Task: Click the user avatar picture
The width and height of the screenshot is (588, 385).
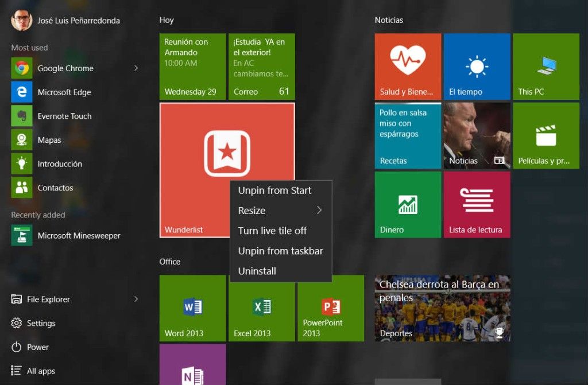Action: pyautogui.click(x=22, y=20)
